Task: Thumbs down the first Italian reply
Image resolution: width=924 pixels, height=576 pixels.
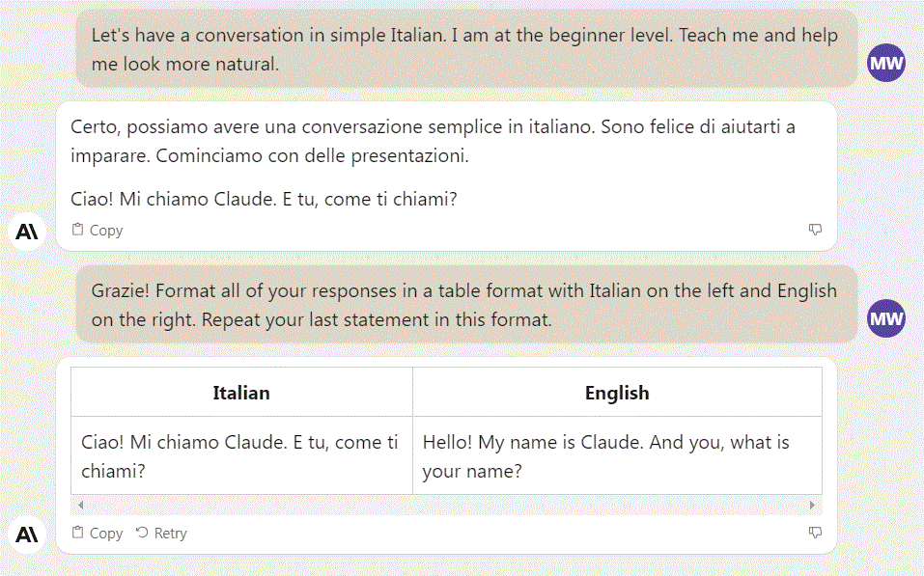Action: (x=815, y=230)
